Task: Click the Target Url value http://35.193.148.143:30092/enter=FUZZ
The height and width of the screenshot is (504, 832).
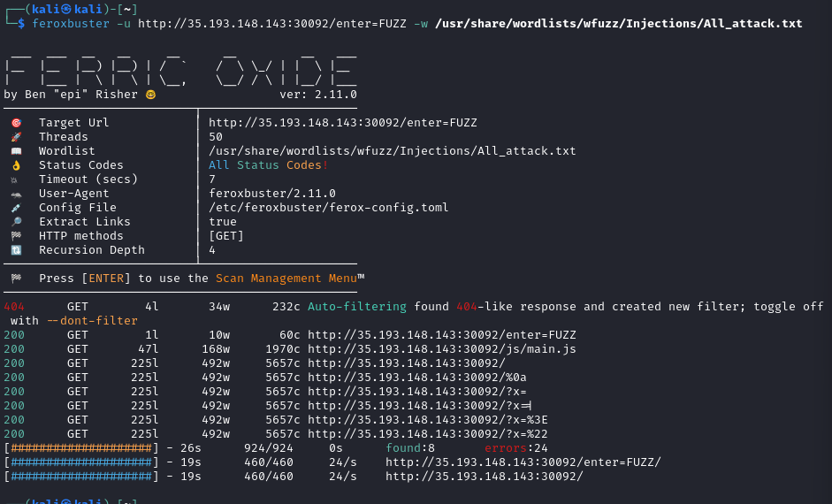Action: click(343, 123)
